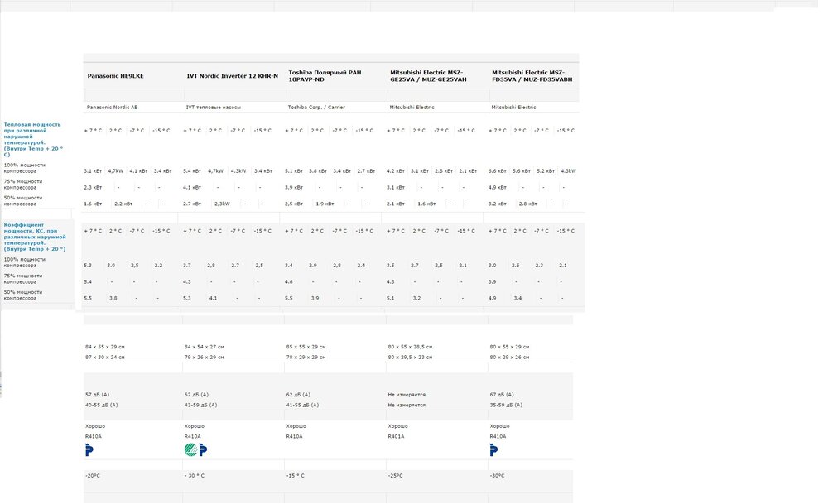Click the P-mark icon in the IVT Nordic column
This screenshot has width=828, height=504.
pos(202,450)
